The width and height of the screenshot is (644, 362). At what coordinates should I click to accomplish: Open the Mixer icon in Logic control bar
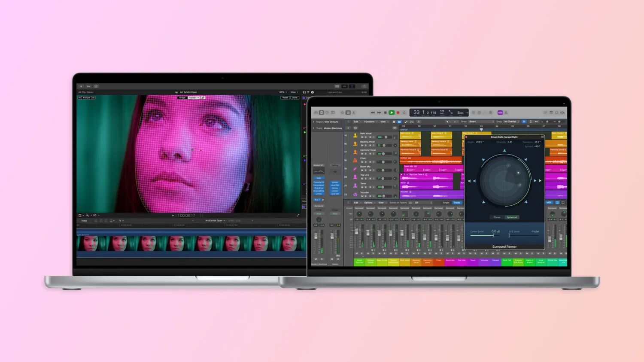tap(348, 113)
